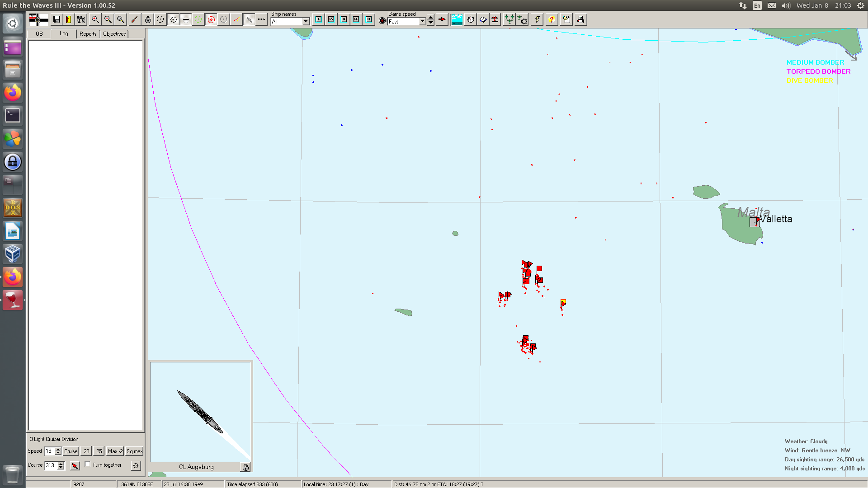The height and width of the screenshot is (488, 868).
Task: Click the sea and sky weather icon
Action: [457, 19]
